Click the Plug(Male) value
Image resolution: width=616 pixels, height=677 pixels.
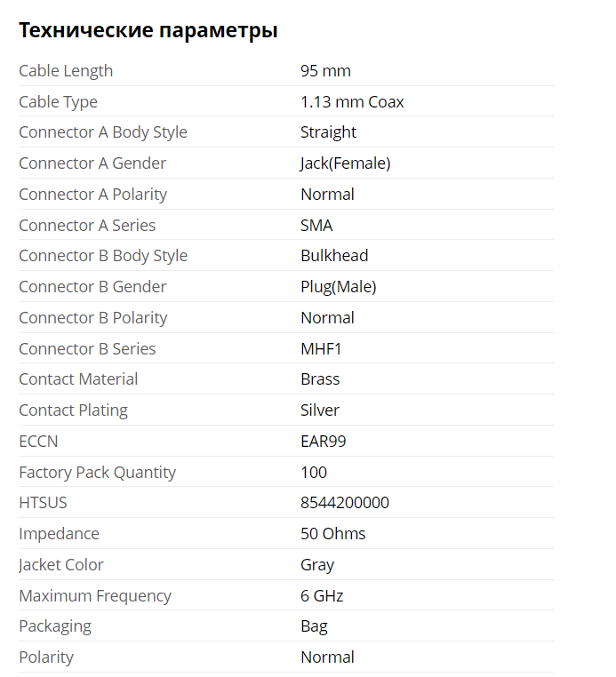point(339,287)
